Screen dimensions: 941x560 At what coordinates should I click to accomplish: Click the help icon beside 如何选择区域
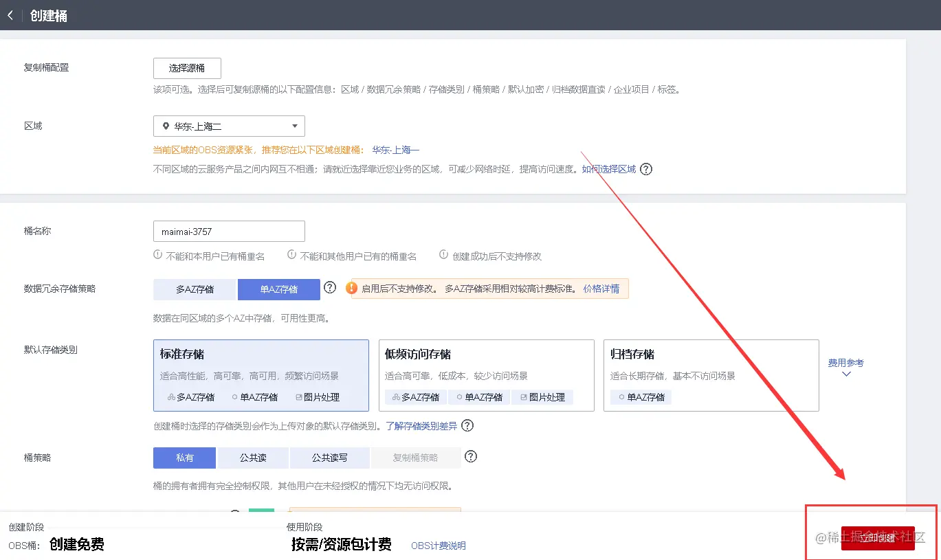tap(646, 169)
